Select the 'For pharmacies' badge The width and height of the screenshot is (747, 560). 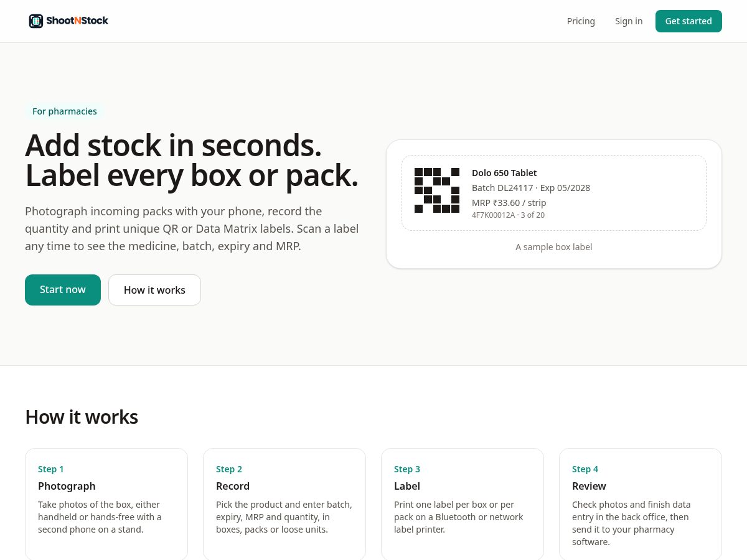[x=65, y=111]
